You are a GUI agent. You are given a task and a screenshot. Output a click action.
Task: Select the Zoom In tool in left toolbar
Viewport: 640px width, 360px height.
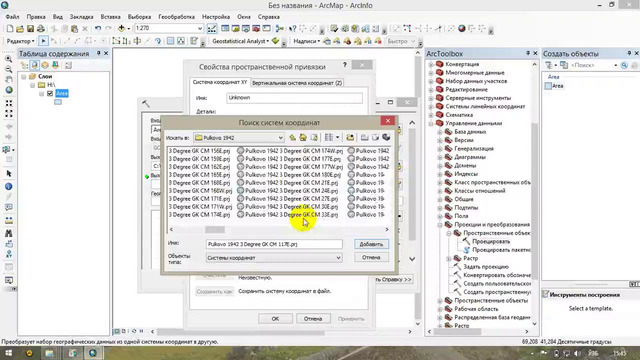[x=9, y=59]
